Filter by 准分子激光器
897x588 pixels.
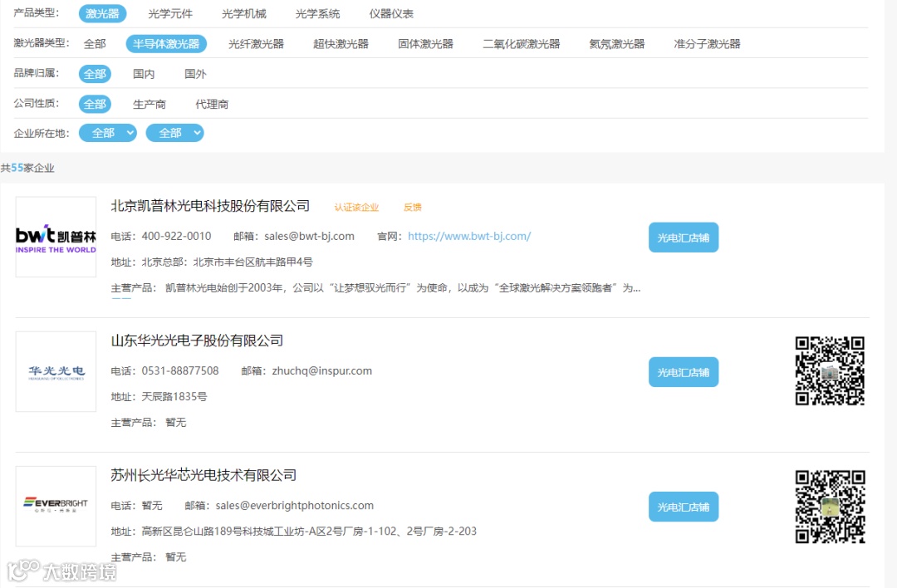coord(707,44)
